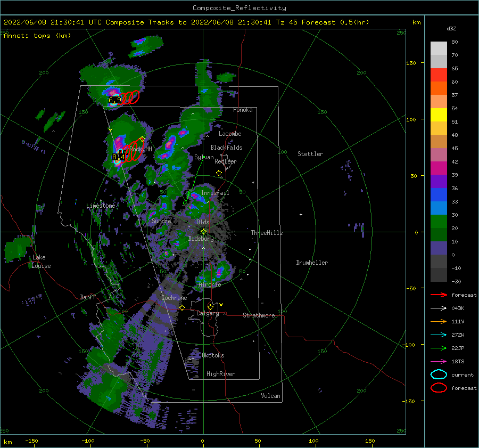Click the Composite_Reflectivity title

(x=240, y=8)
